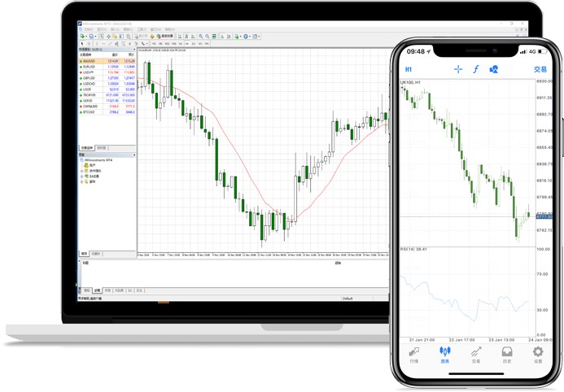Select the vertical line drawing tool
The height and width of the screenshot is (392, 564).
(x=97, y=43)
